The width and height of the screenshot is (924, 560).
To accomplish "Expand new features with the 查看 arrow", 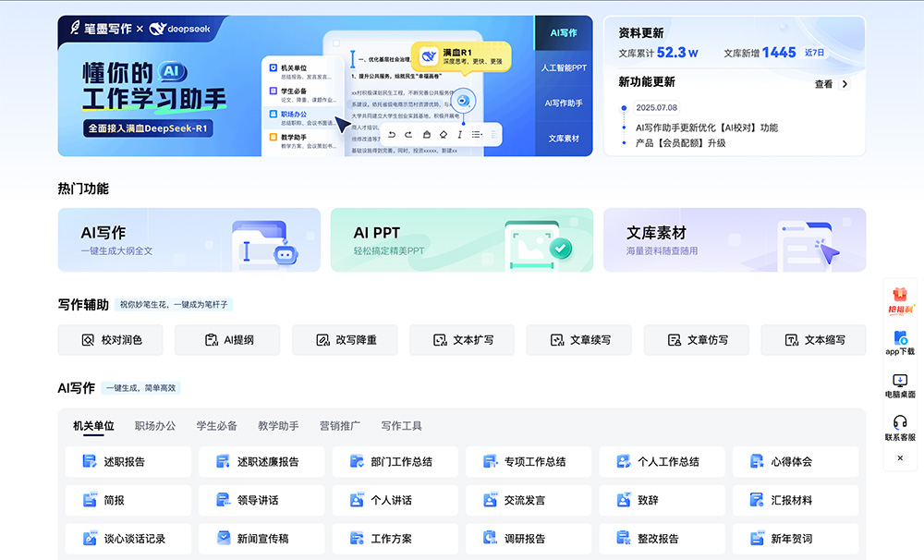I will pos(845,84).
